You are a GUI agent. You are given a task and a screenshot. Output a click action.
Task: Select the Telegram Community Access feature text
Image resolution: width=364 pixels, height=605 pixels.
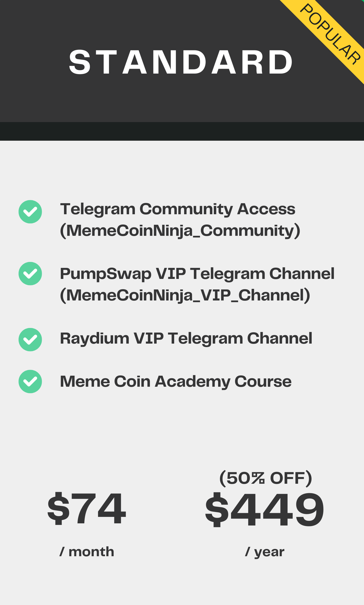(x=178, y=209)
